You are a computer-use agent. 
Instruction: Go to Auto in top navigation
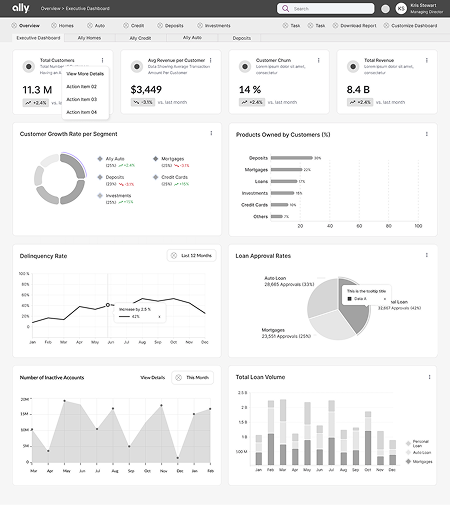click(96, 26)
